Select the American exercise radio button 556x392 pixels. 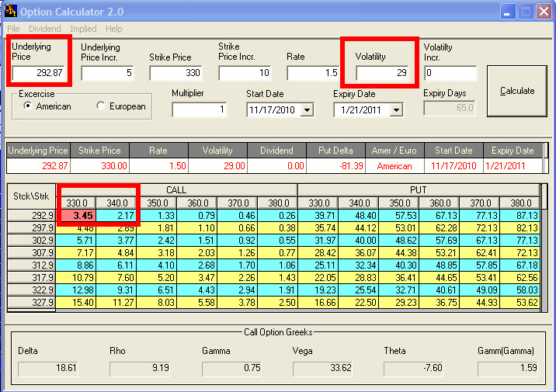[x=29, y=106]
